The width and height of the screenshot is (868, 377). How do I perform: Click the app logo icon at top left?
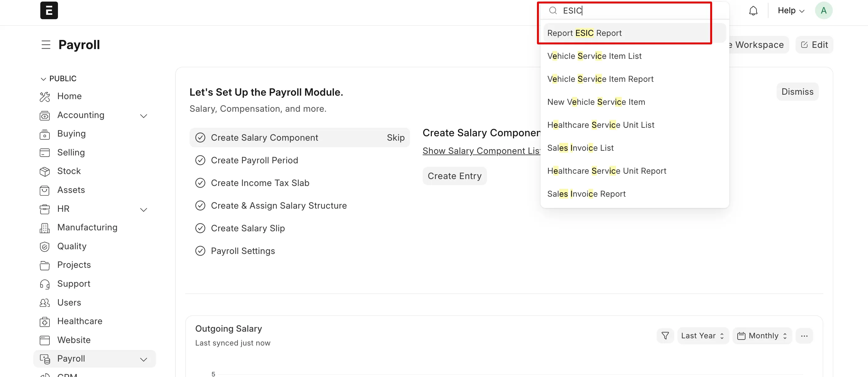pos(49,10)
